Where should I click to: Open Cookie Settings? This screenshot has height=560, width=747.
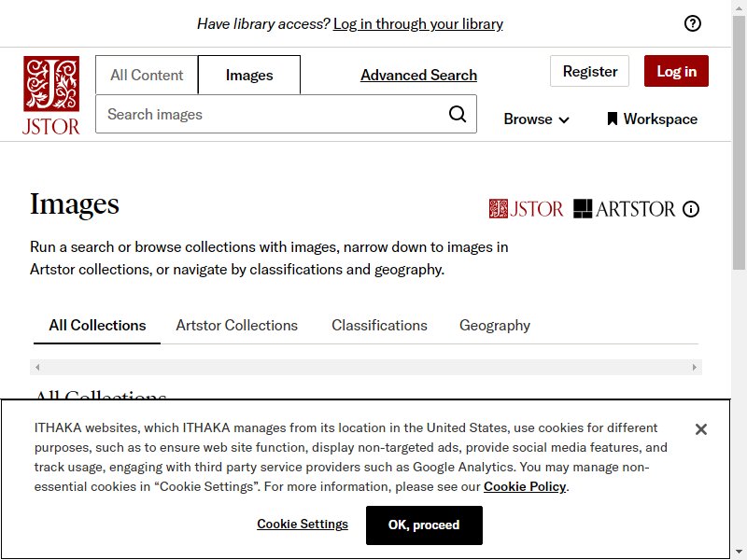coord(303,524)
